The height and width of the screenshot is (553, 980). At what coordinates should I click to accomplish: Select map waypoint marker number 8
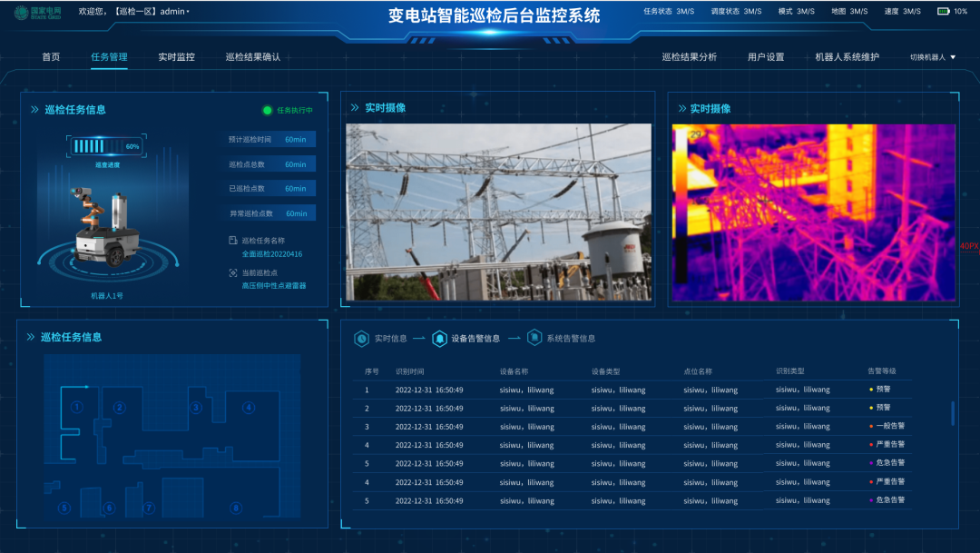(236, 509)
